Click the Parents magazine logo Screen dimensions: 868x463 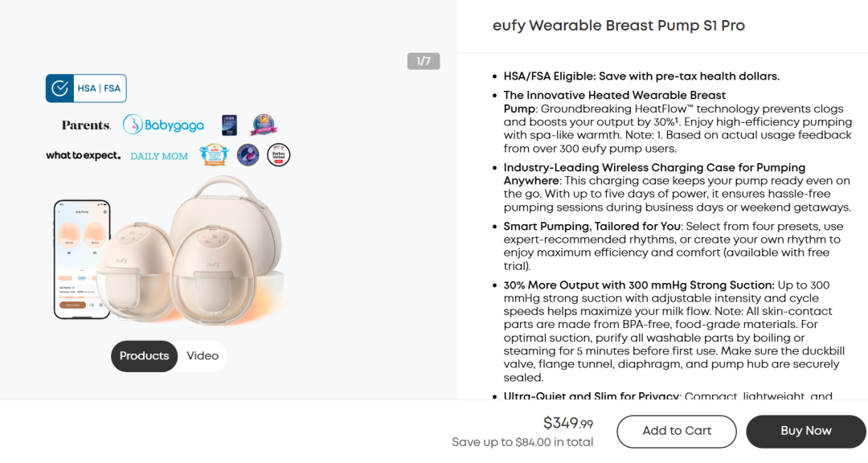[86, 125]
